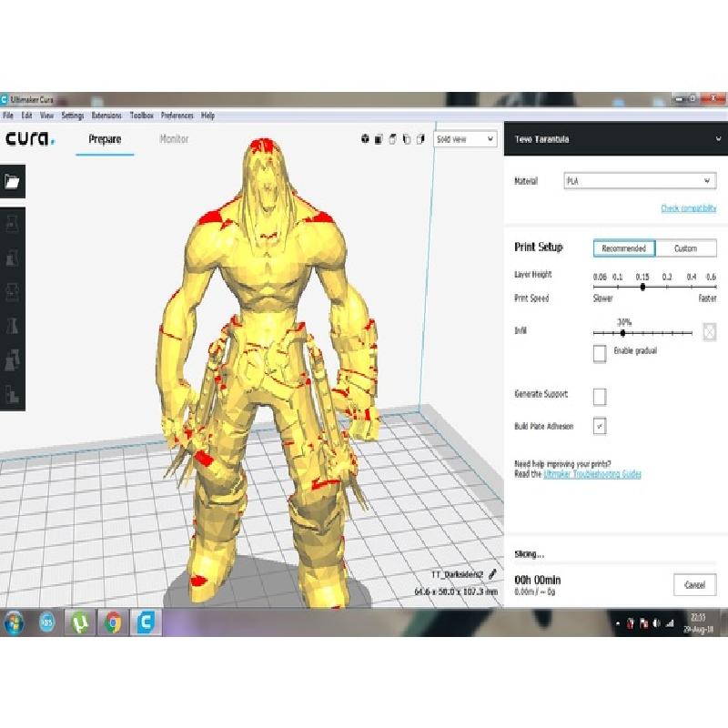Open the File menu
The width and height of the screenshot is (728, 728).
point(8,116)
